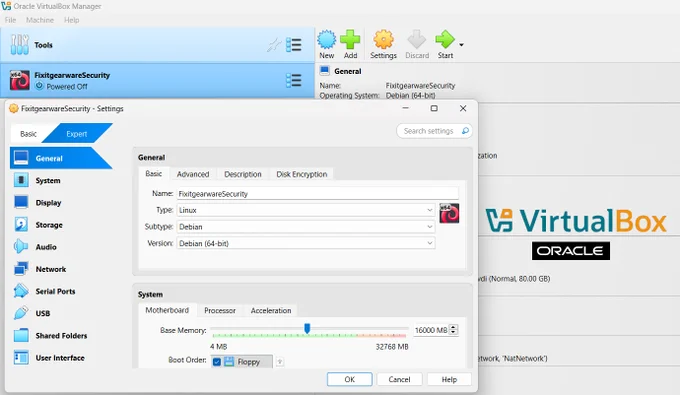
Task: Open the User Interface settings category
Action: tap(60, 358)
